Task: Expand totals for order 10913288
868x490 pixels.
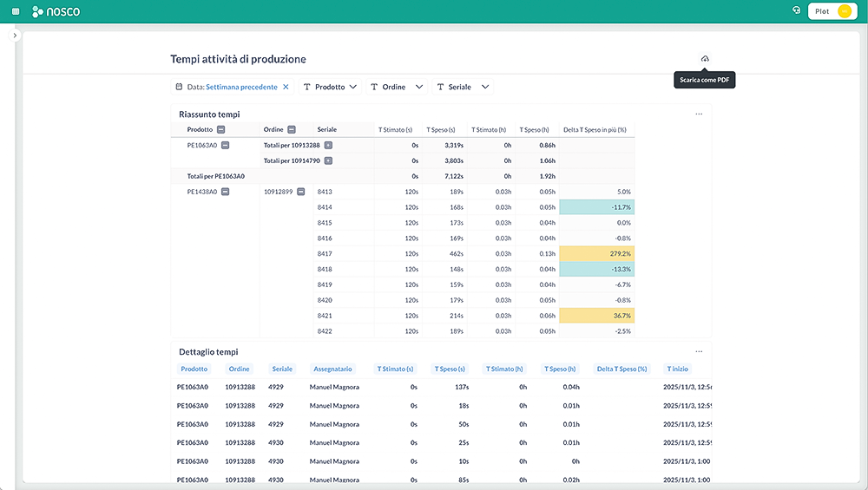Action: [328, 146]
